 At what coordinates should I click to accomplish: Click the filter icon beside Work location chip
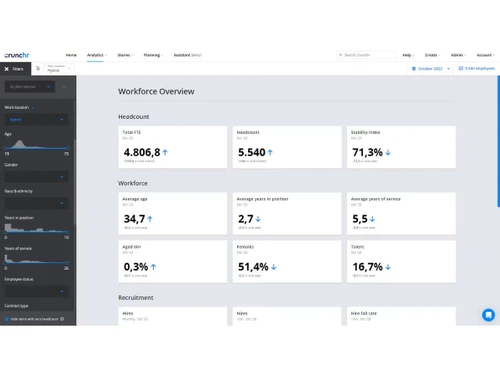tap(38, 68)
